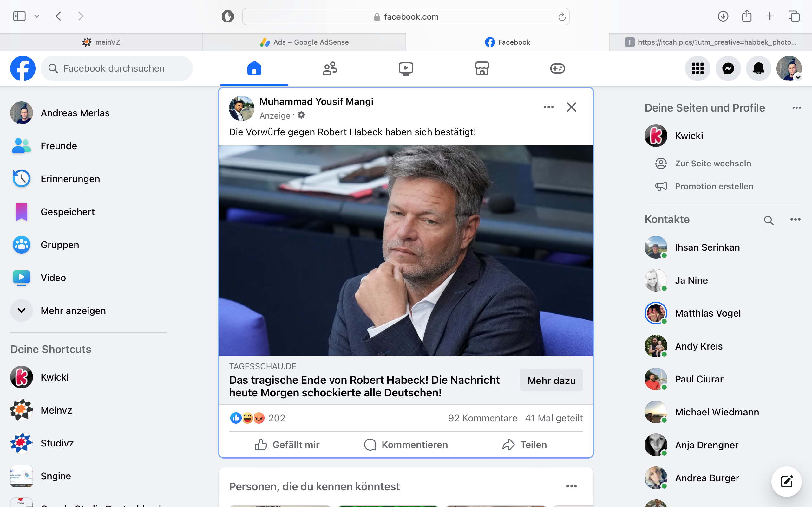Open account menu via profile picture arrow
Screen dimensions: 812x507
pos(798,77)
